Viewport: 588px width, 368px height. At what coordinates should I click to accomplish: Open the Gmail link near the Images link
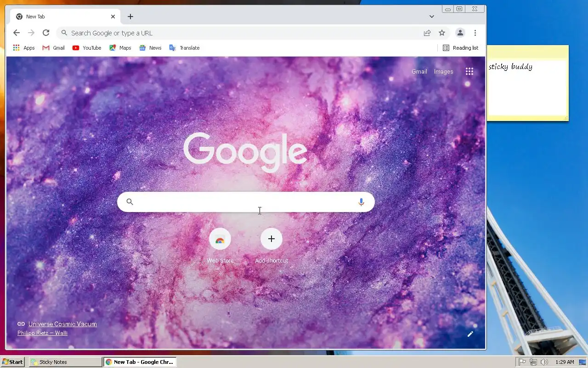[419, 71]
